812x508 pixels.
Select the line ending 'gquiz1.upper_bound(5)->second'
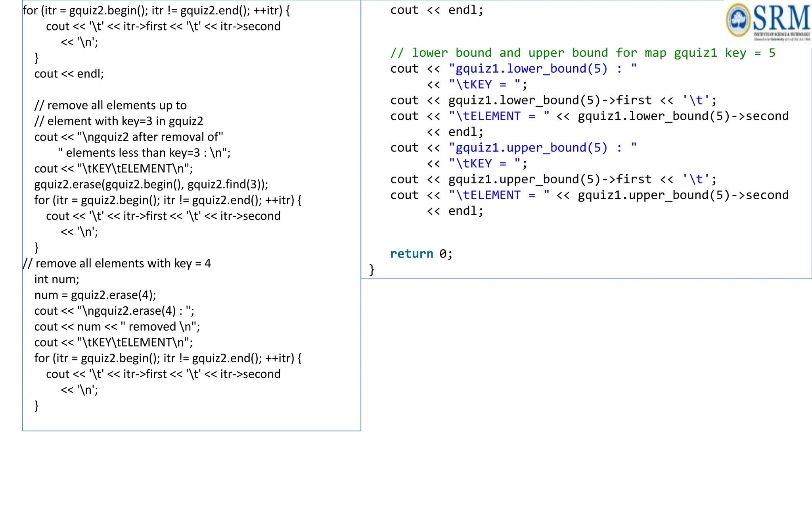(x=590, y=196)
